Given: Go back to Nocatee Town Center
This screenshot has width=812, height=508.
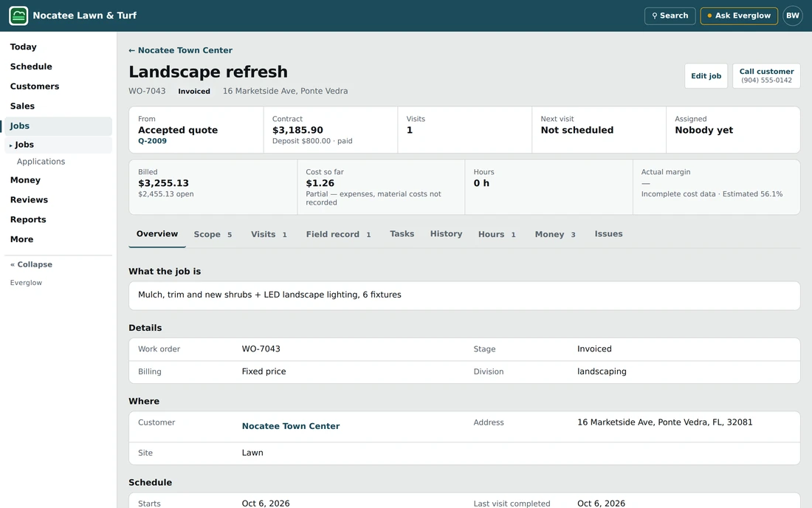Looking at the screenshot, I should 180,50.
